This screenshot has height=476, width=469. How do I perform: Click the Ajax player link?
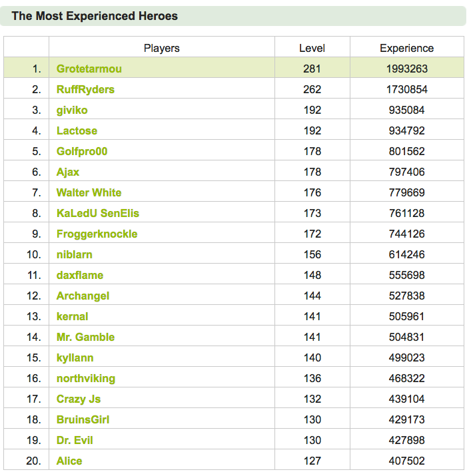click(68, 172)
